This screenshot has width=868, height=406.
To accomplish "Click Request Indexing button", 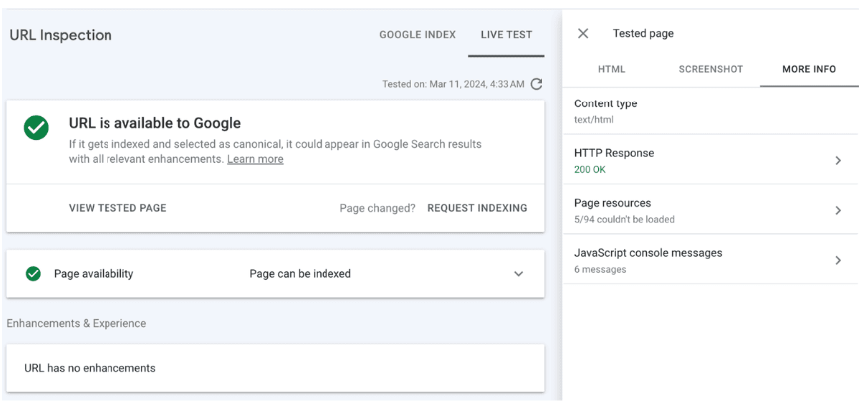I will click(x=477, y=208).
